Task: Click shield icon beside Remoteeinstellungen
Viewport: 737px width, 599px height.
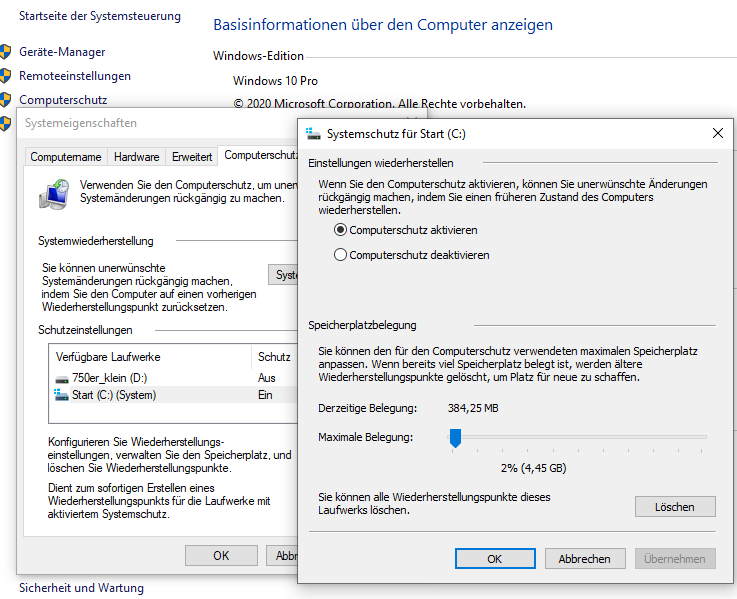Action: [5, 76]
